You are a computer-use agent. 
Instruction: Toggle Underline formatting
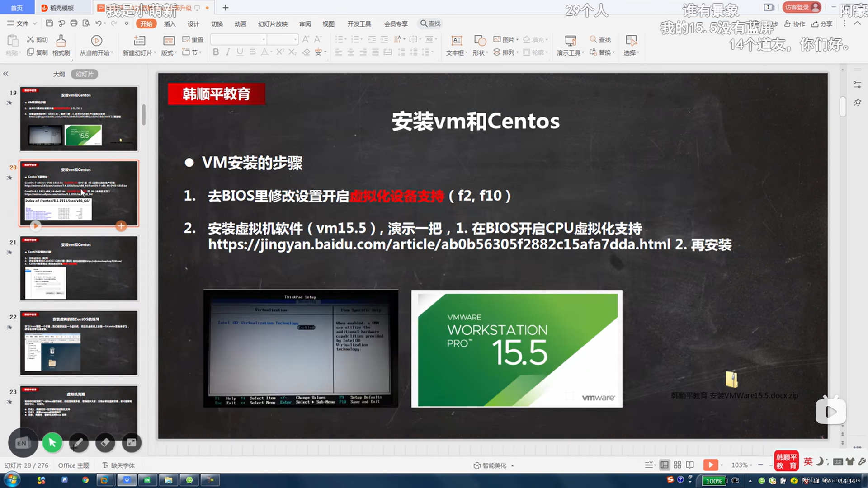240,52
